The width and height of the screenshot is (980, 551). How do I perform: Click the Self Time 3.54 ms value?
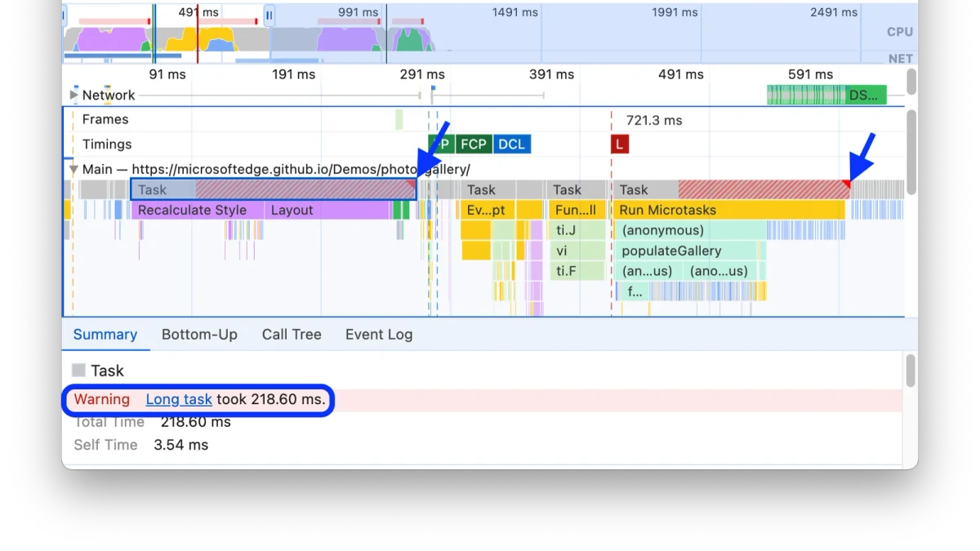181,445
